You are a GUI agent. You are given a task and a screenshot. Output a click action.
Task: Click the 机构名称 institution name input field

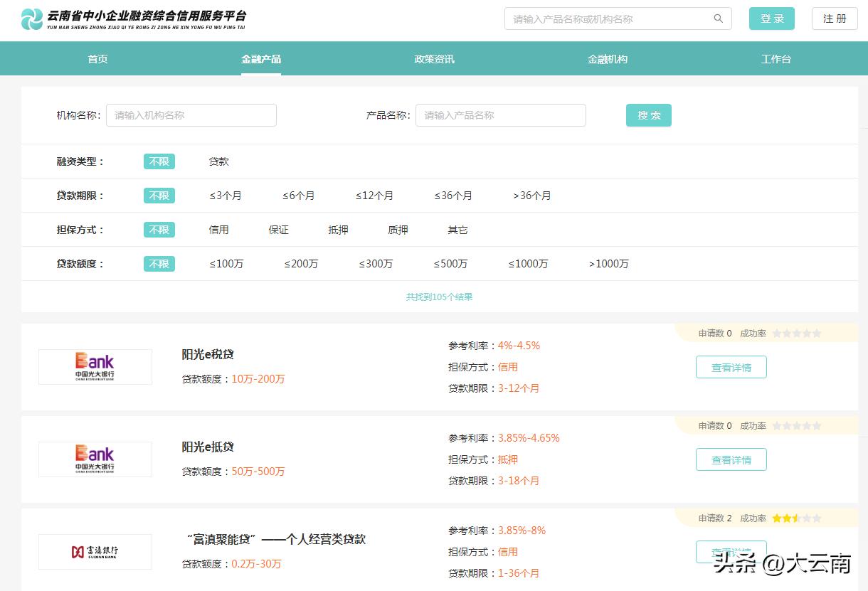[x=191, y=115]
